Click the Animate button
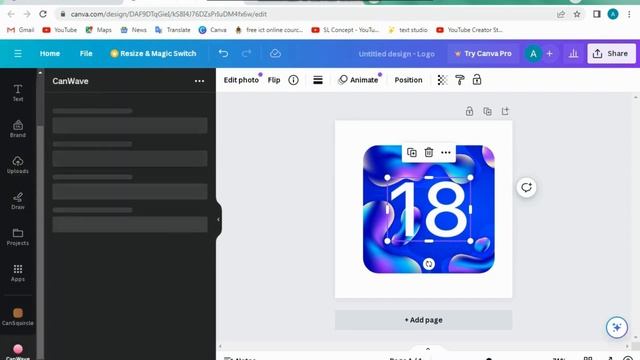This screenshot has height=360, width=640. (x=359, y=80)
